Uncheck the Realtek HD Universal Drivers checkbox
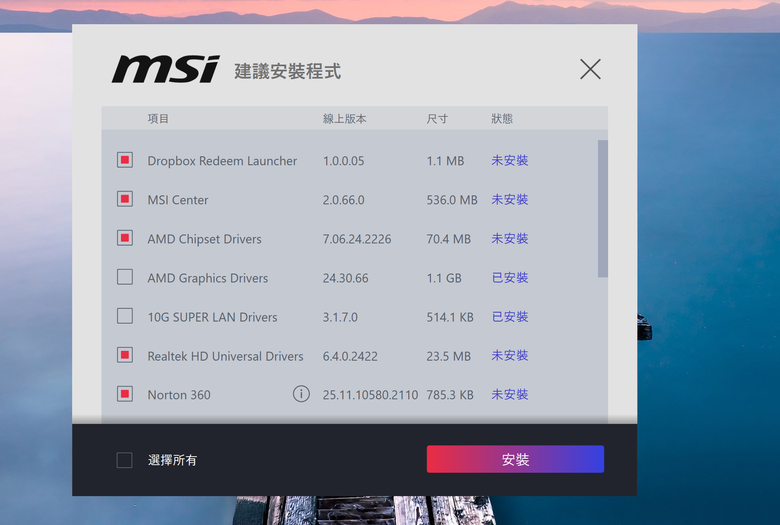 125,355
